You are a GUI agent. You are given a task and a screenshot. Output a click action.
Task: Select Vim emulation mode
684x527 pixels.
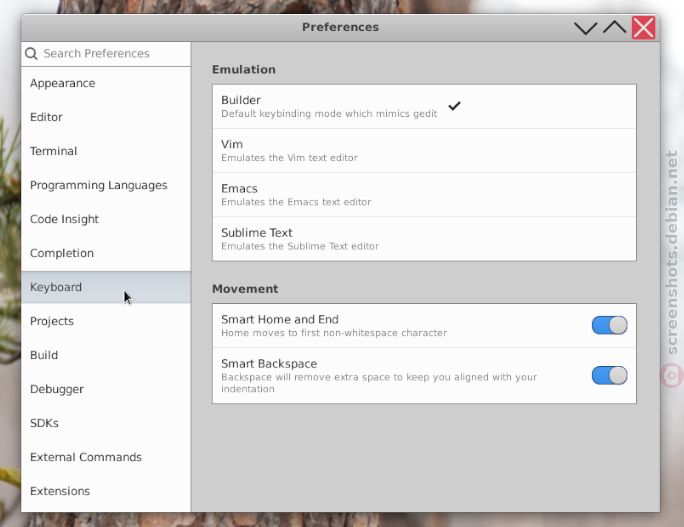[424, 151]
